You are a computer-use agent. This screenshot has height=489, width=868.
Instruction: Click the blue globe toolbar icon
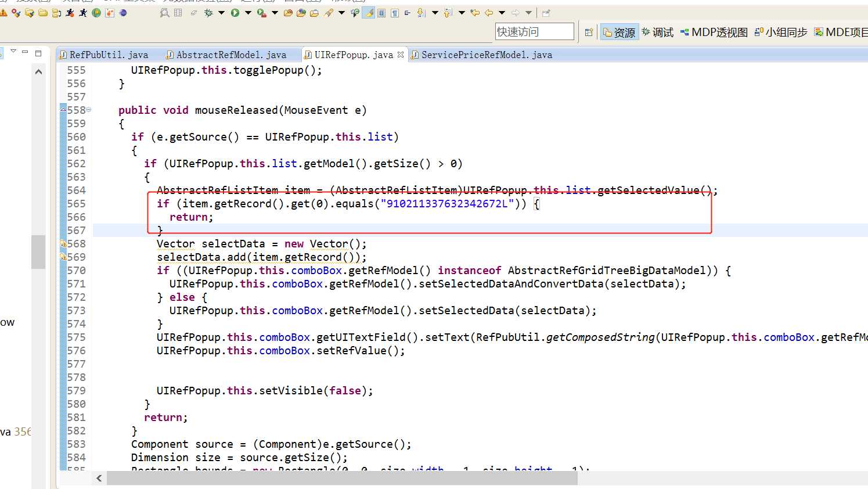[x=123, y=13]
